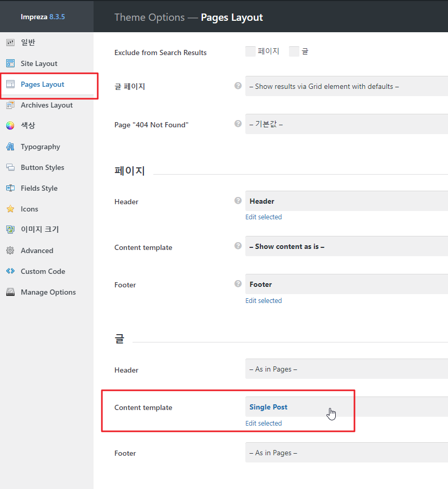Image resolution: width=448 pixels, height=489 pixels.
Task: Click the Exclude from Search Results label
Action: pyautogui.click(x=161, y=52)
